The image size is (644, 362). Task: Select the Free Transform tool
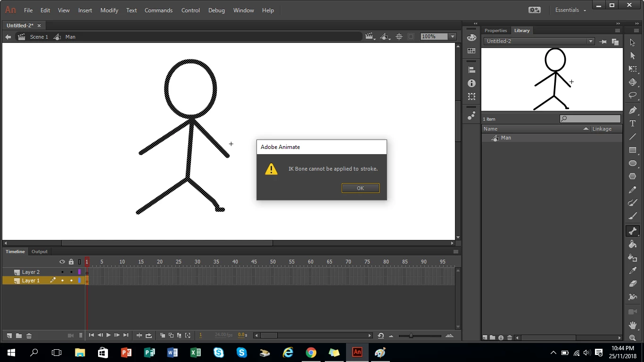[633, 69]
